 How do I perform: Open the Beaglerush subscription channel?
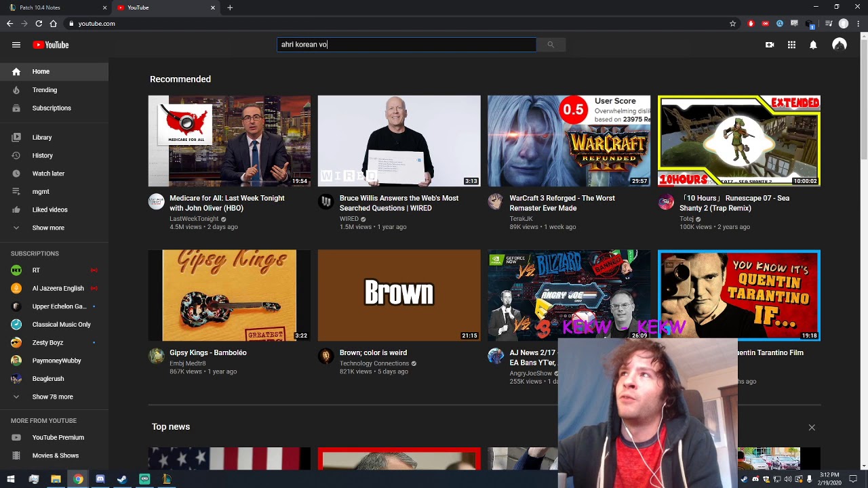[54, 379]
